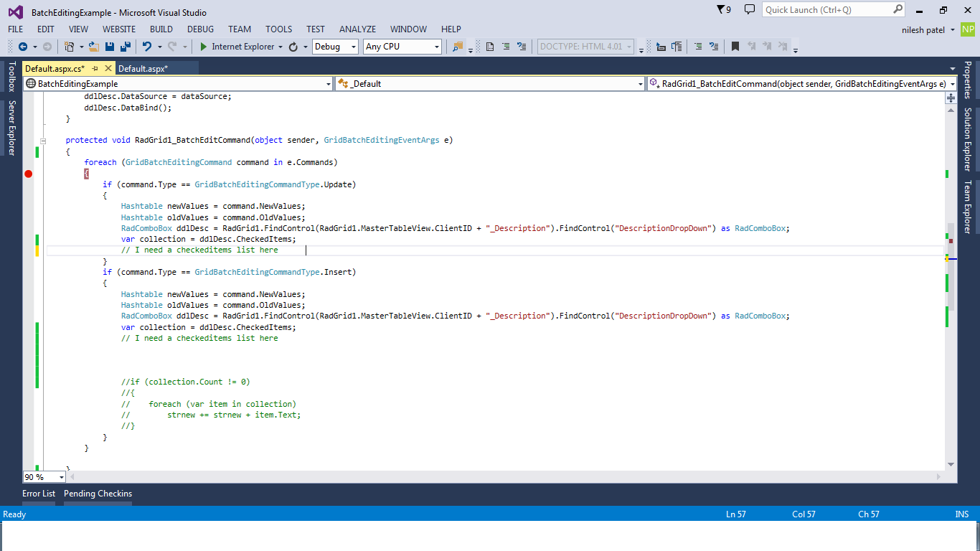
Task: Undo the last edit
Action: click(x=146, y=47)
